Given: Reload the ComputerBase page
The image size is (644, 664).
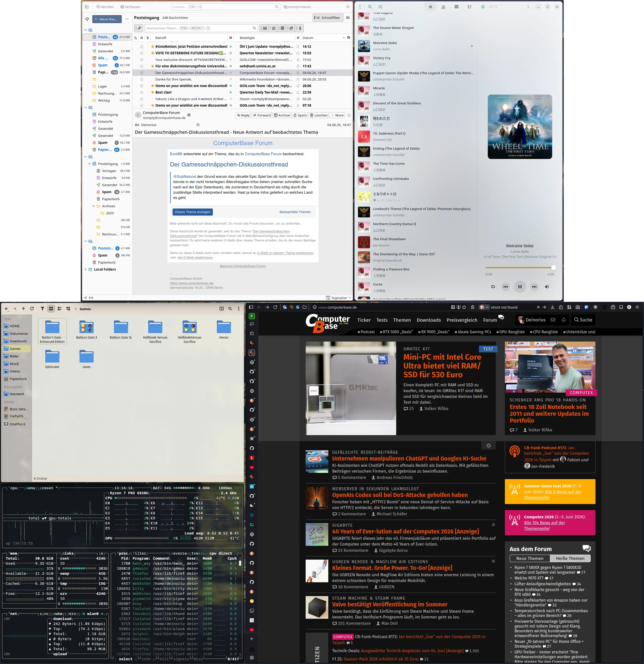Looking at the screenshot, I should pos(275,307).
